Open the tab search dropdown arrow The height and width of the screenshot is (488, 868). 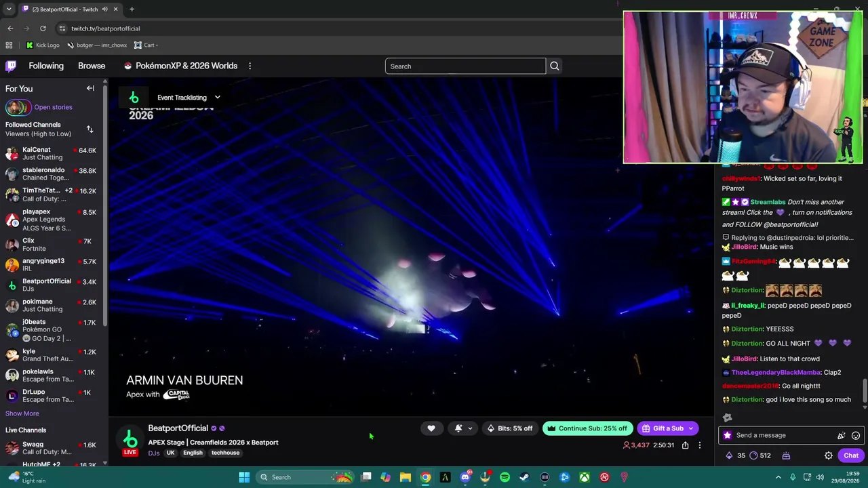coord(9,9)
